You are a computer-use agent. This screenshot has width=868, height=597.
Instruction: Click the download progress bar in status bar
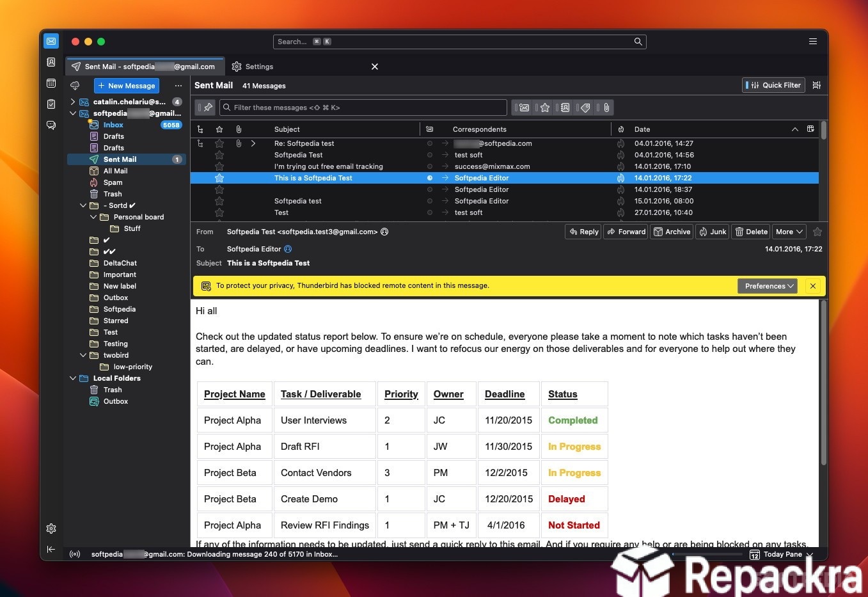707,554
